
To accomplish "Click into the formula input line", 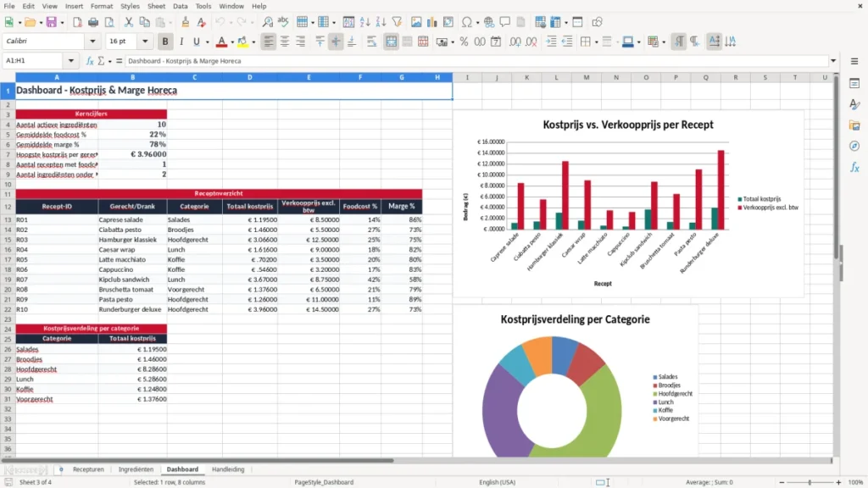I will point(476,61).
